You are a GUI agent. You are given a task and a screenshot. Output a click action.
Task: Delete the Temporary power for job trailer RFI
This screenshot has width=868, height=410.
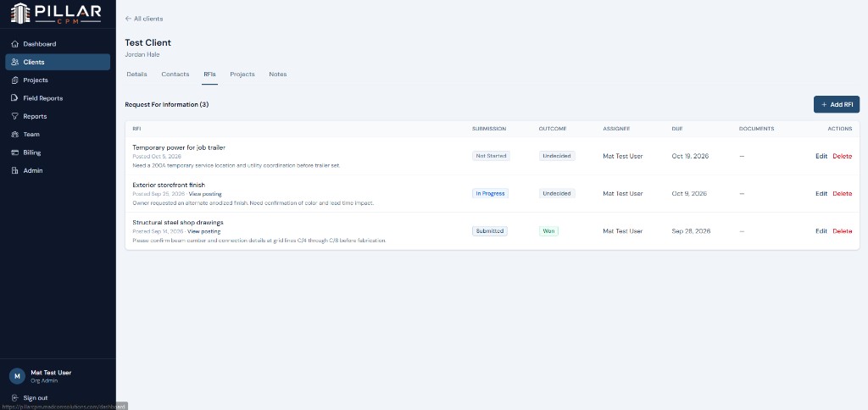point(843,156)
